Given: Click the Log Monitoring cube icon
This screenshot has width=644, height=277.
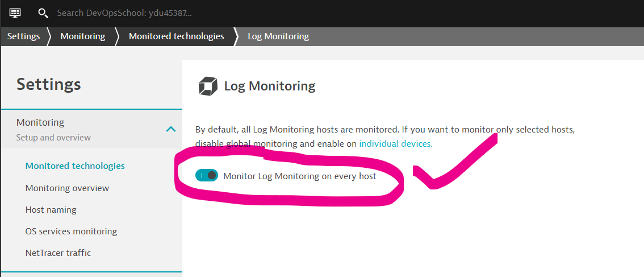Looking at the screenshot, I should (x=207, y=86).
